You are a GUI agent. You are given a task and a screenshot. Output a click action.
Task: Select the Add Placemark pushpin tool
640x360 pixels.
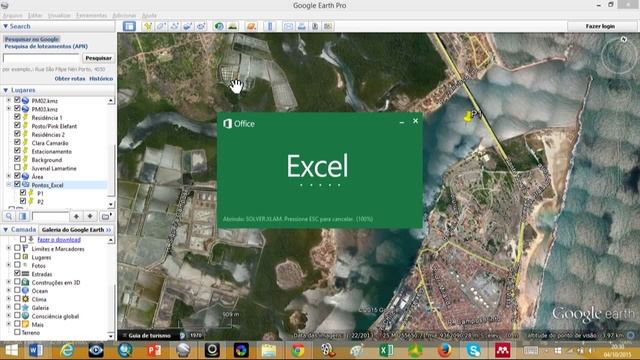pos(148,26)
